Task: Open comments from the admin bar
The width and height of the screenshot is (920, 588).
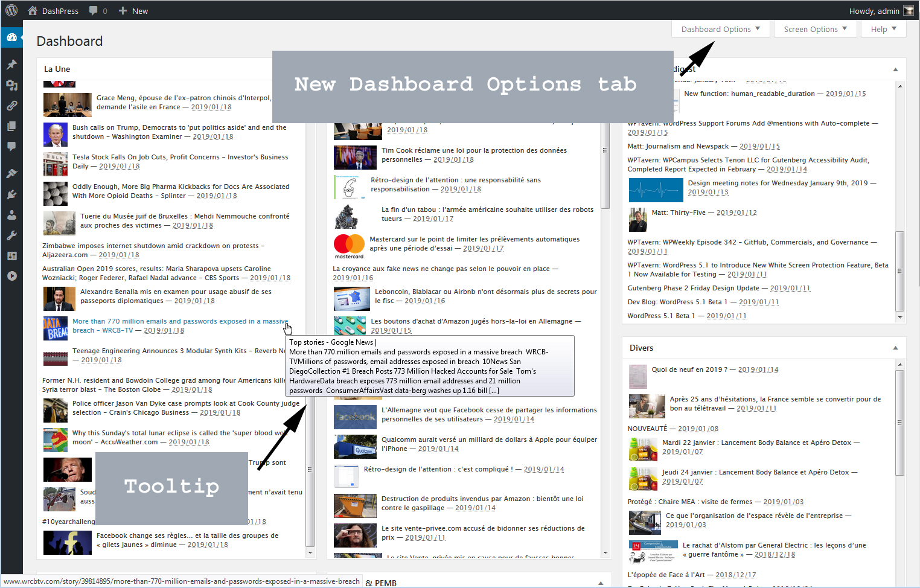Action: click(98, 11)
